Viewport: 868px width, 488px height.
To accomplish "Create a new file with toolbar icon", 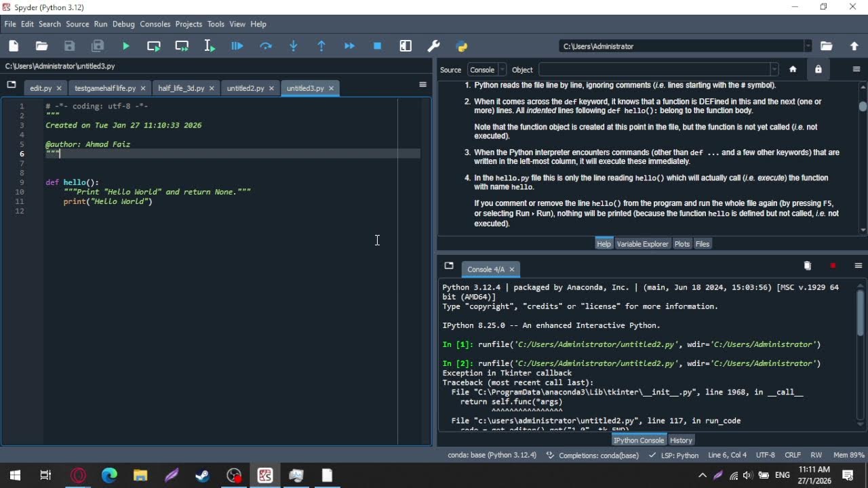I will pos(14,46).
